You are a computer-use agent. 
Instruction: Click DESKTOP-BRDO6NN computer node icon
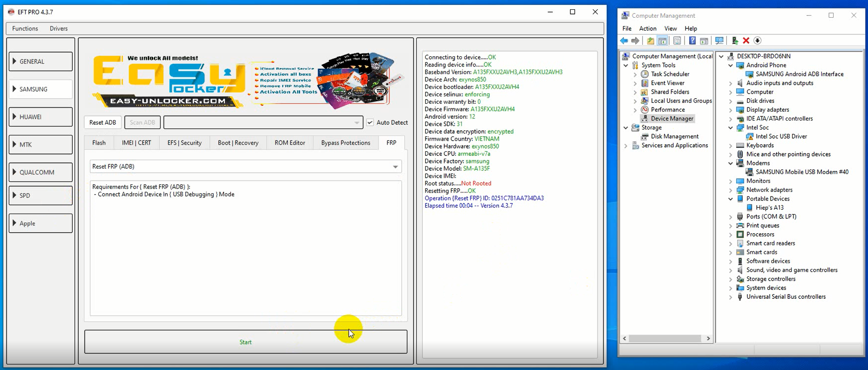pyautogui.click(x=731, y=56)
